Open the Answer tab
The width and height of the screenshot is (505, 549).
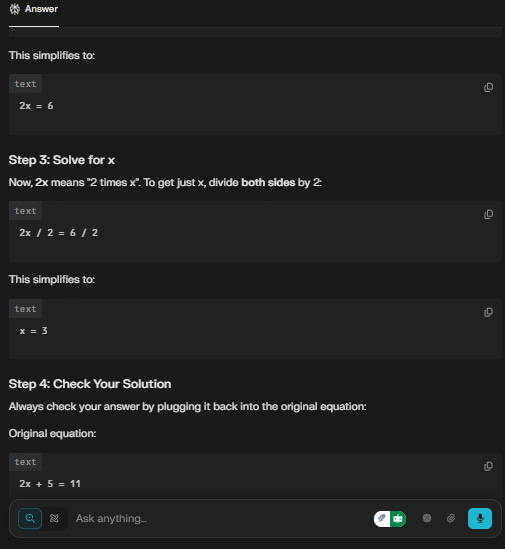(x=34, y=9)
